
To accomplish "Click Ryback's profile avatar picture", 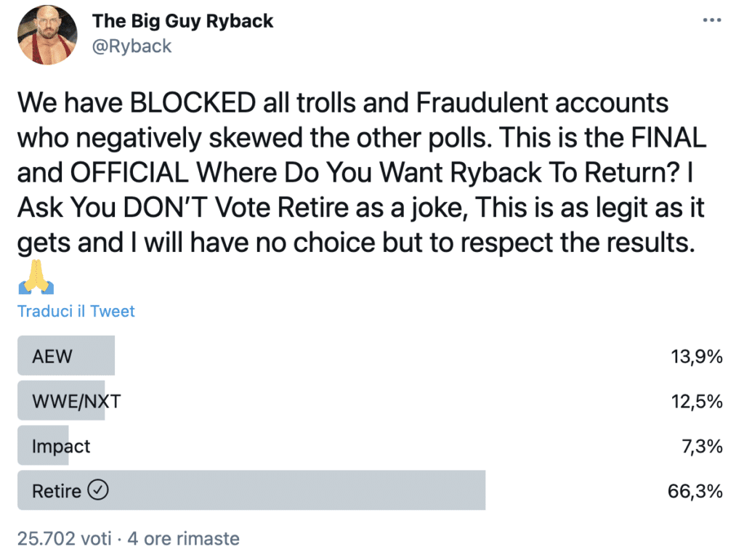I will (x=47, y=35).
